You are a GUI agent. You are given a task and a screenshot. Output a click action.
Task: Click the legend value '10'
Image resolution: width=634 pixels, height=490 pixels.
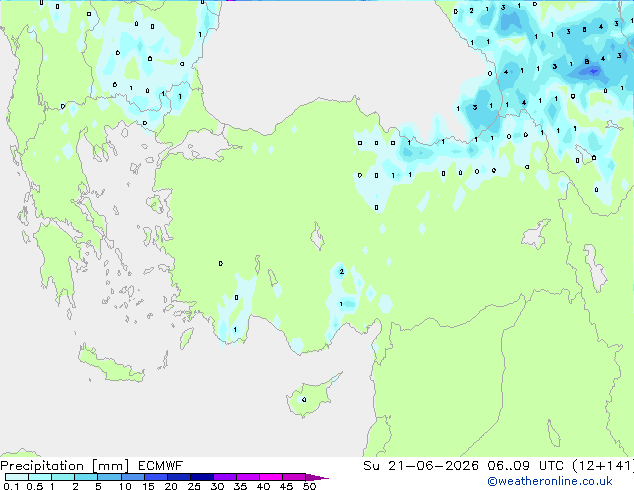(125, 486)
